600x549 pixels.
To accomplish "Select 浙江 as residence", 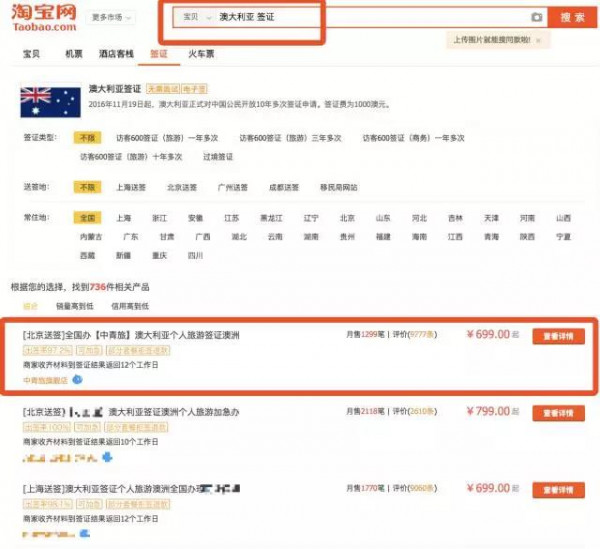I will [x=160, y=218].
